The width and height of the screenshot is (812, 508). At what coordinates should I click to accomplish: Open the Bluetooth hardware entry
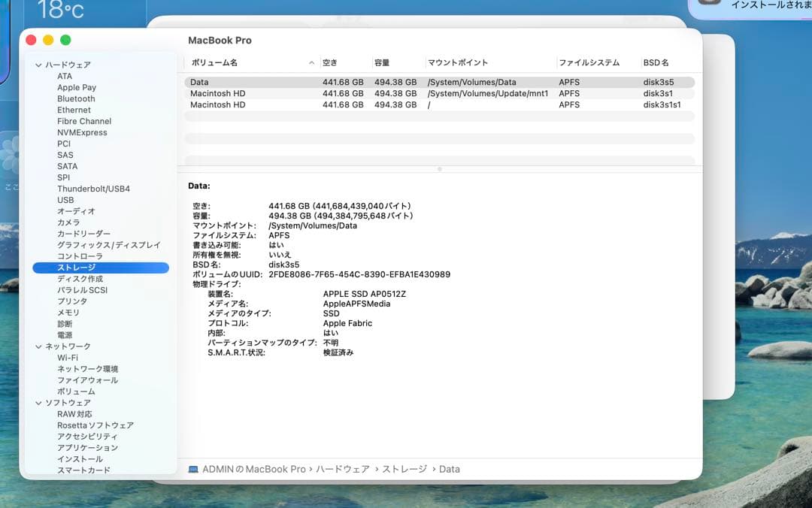pyautogui.click(x=76, y=98)
